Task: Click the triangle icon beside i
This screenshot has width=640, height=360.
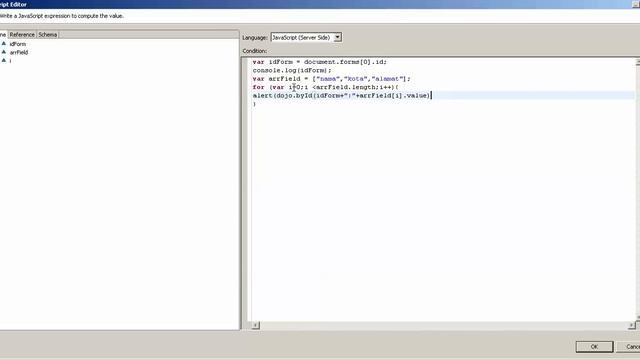Action: pyautogui.click(x=4, y=60)
